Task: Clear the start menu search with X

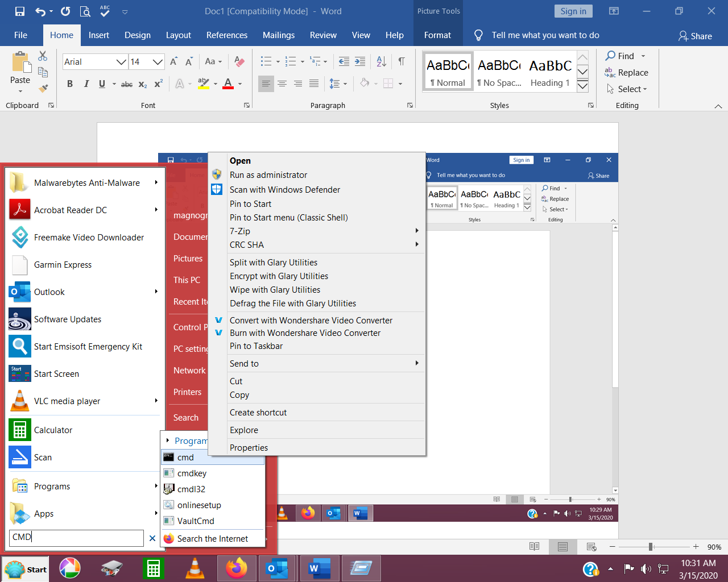Action: click(x=152, y=538)
